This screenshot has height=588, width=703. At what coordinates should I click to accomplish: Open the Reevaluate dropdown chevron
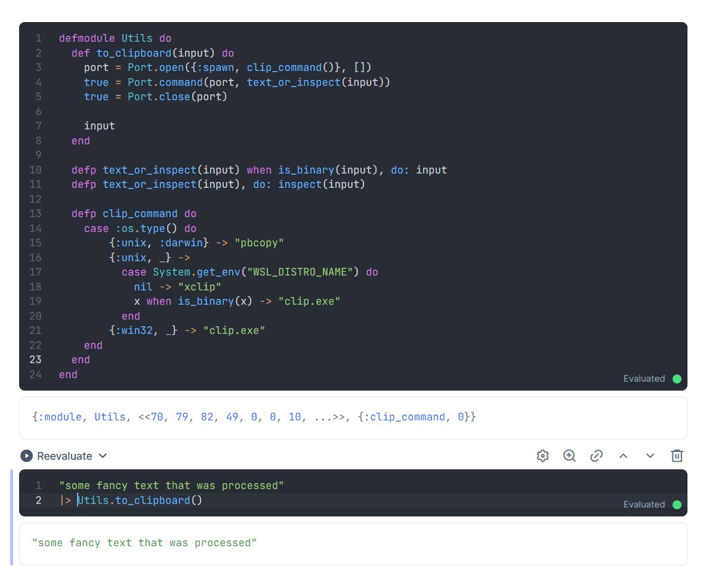point(103,456)
